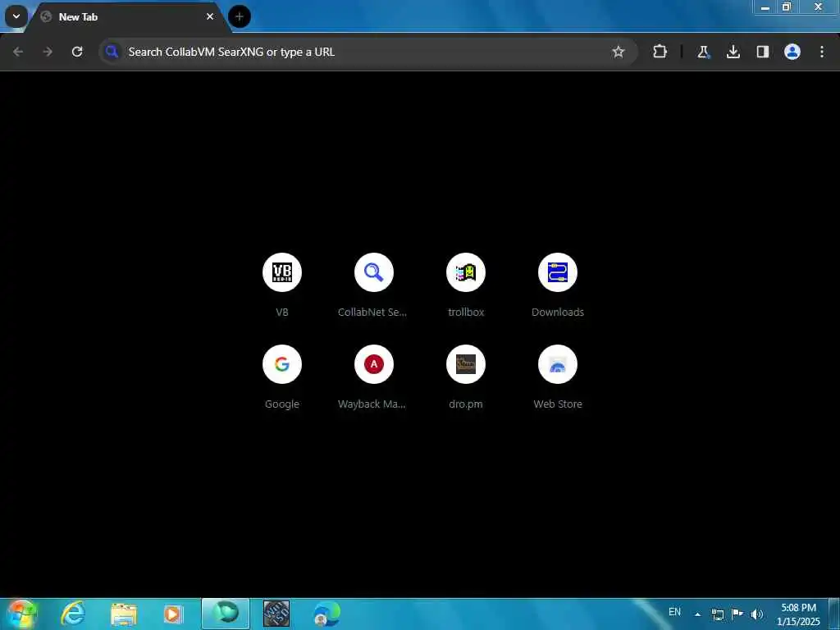Screen dimensions: 840x630
Task: Minimize the browser window
Action: (x=765, y=7)
